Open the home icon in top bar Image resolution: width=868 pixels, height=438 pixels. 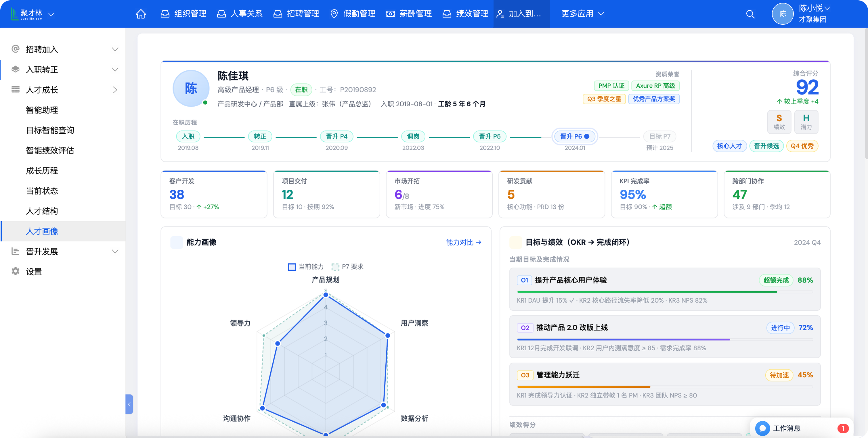[x=141, y=14]
